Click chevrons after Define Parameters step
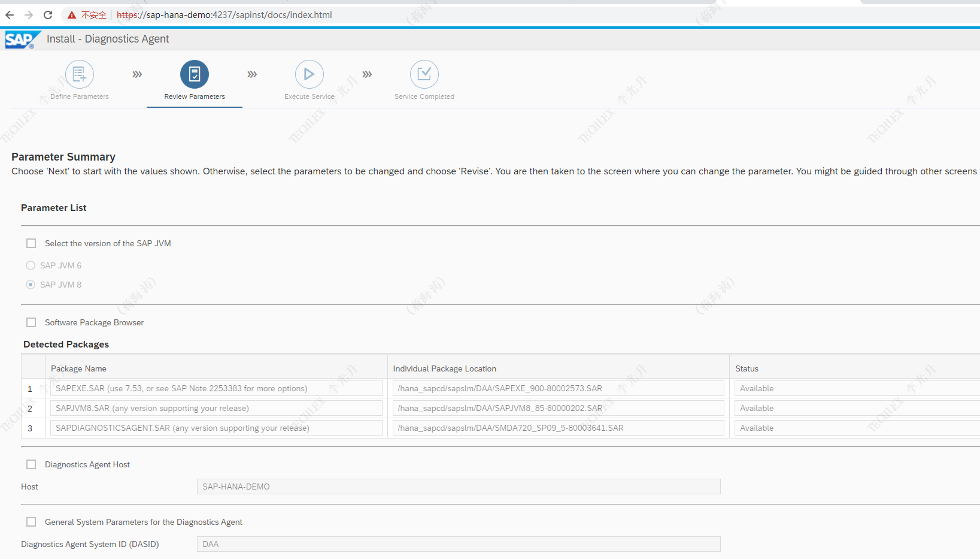Viewport: 980px width, 559px height. pos(137,74)
